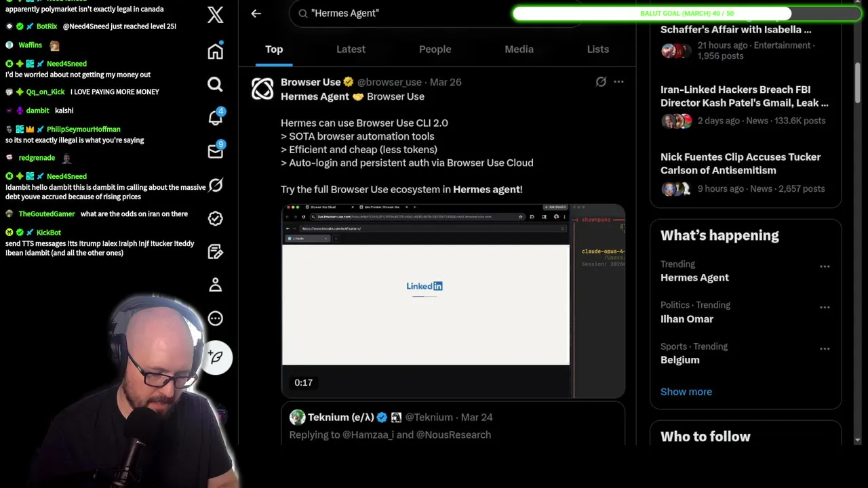Screen dimensions: 868x488
Task: Switch to the Lists tab
Action: 597,49
